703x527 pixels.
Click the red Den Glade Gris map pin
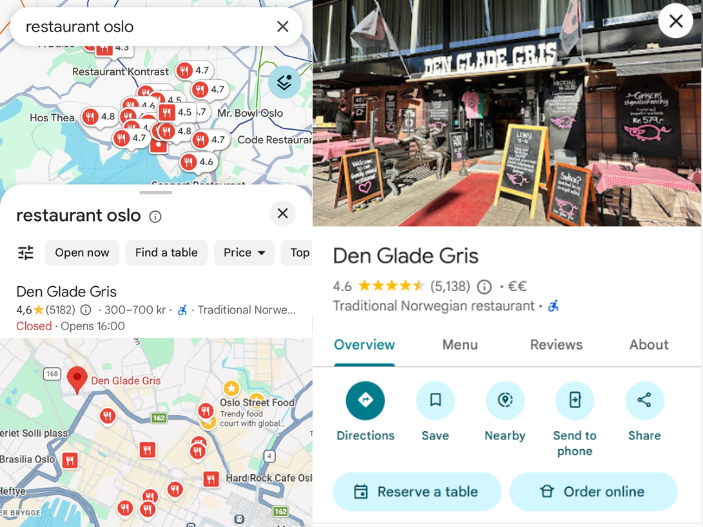(x=77, y=379)
